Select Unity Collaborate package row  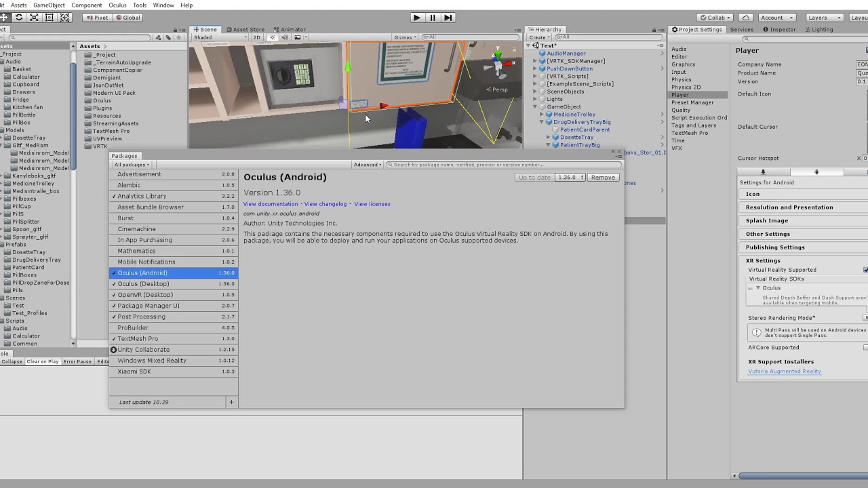point(174,350)
